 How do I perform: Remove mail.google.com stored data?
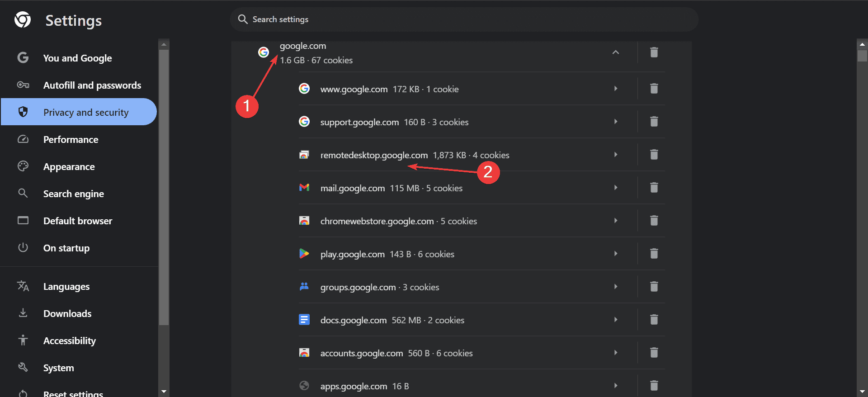[x=654, y=188]
